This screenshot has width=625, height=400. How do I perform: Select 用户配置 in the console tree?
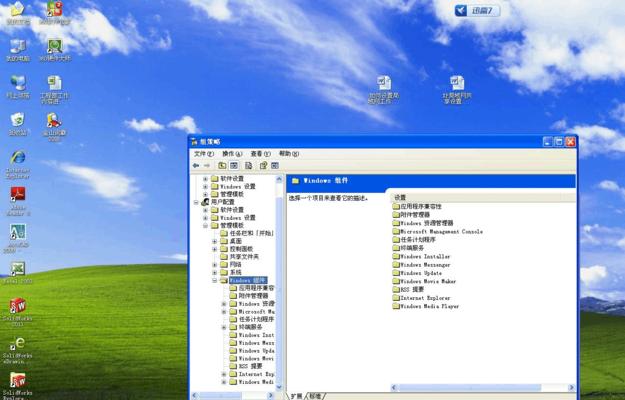(222, 202)
